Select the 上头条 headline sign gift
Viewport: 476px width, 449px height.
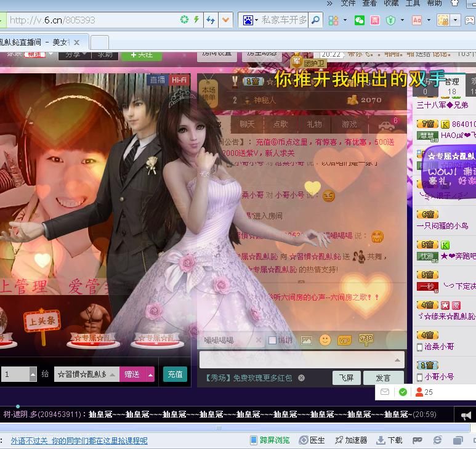click(42, 326)
